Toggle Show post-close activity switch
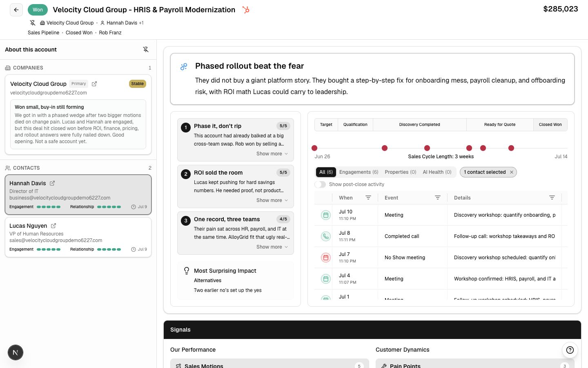The height and width of the screenshot is (368, 588). 320,184
